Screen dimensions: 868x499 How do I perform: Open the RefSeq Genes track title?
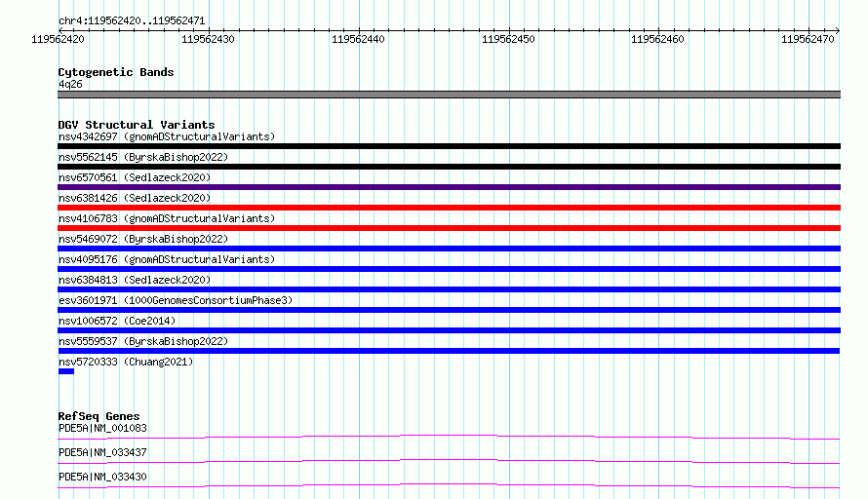pyautogui.click(x=99, y=416)
